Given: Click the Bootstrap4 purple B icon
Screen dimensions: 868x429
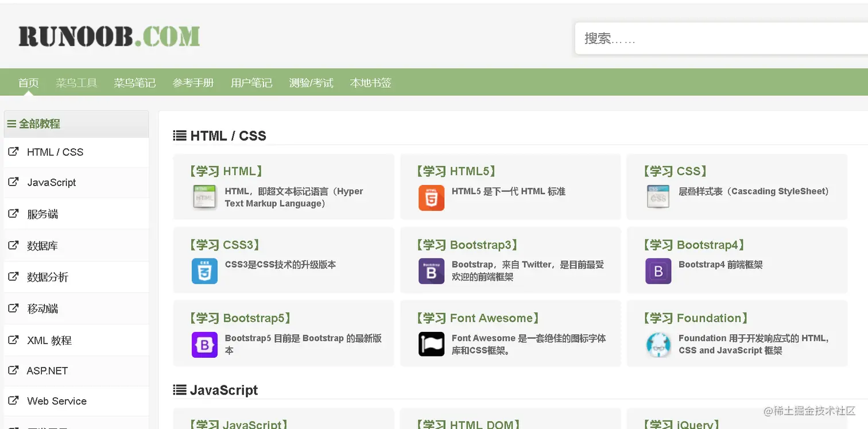Looking at the screenshot, I should coord(658,270).
